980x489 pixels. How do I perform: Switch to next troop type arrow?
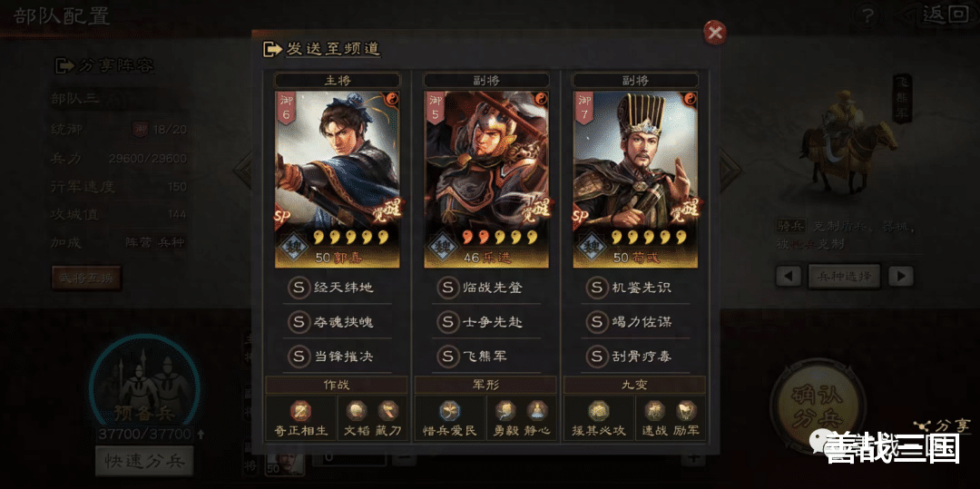click(x=901, y=276)
